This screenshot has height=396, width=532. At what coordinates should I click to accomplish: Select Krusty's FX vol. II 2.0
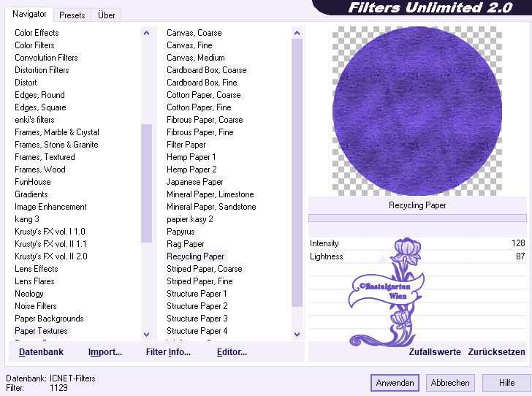tap(51, 256)
